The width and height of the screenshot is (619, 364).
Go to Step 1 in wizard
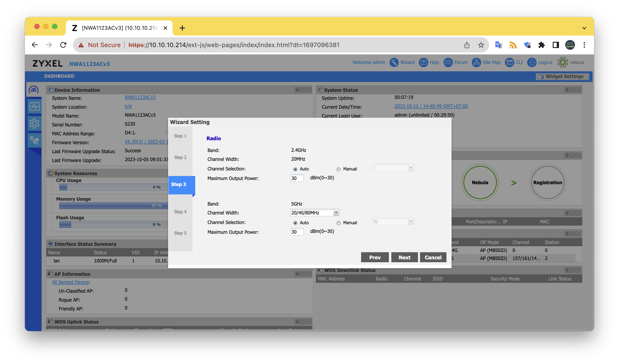(180, 136)
